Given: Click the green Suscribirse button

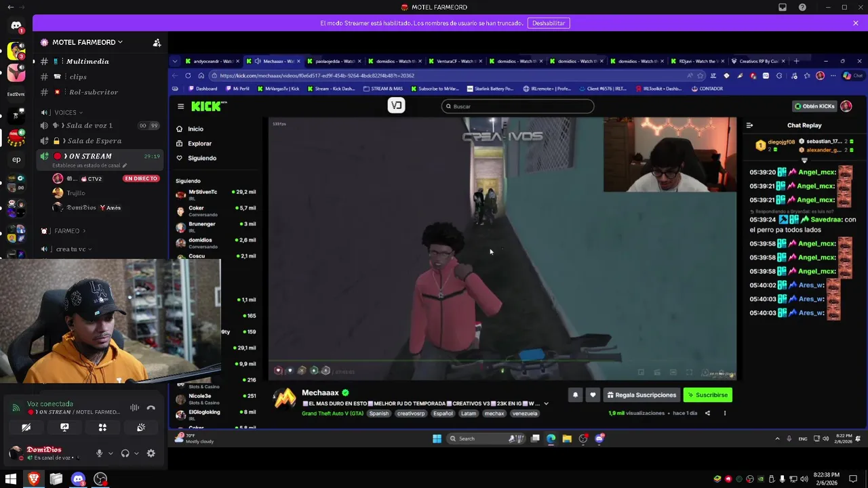Looking at the screenshot, I should coord(707,395).
